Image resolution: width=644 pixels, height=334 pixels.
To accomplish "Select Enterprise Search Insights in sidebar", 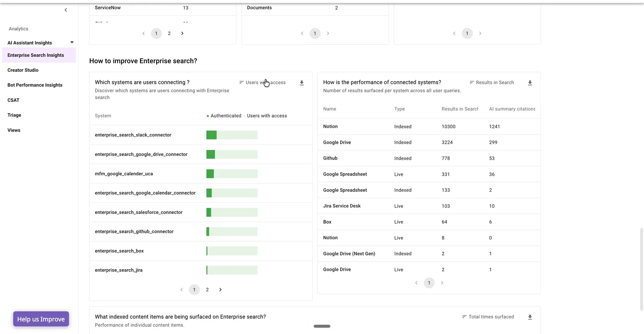I will coord(39,55).
